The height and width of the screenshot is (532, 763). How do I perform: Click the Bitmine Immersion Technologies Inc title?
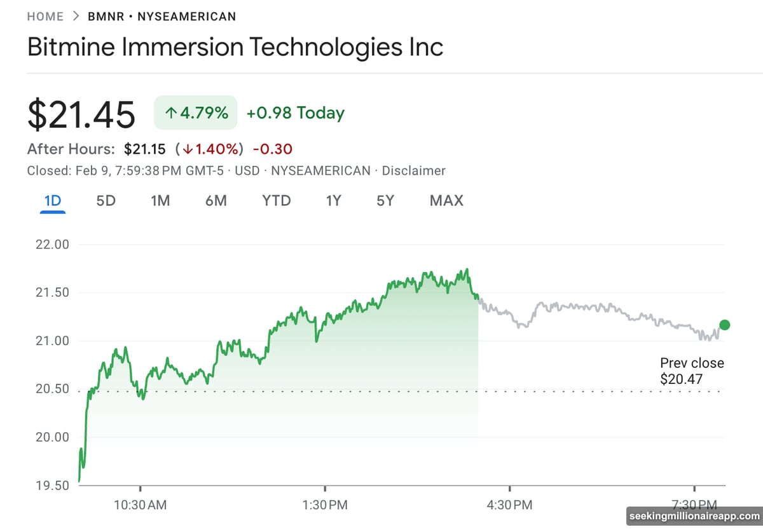(x=235, y=48)
